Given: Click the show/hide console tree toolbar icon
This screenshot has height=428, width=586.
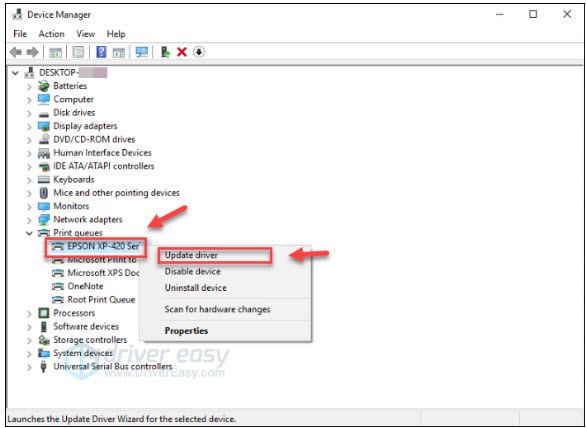Looking at the screenshot, I should tap(56, 52).
